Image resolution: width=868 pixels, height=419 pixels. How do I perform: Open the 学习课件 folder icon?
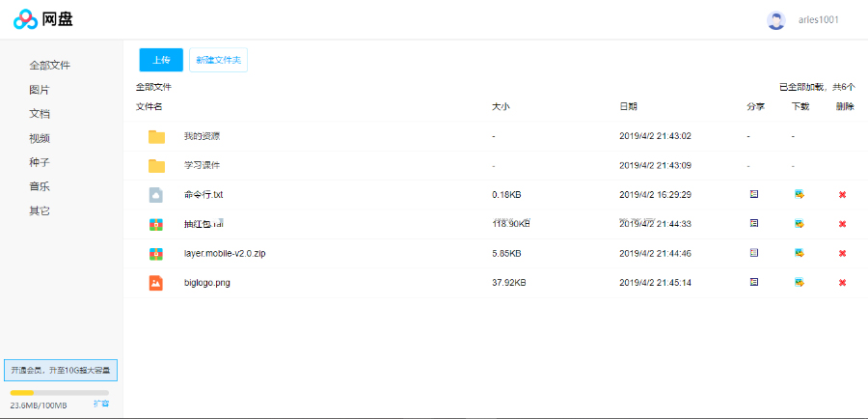[x=156, y=166]
